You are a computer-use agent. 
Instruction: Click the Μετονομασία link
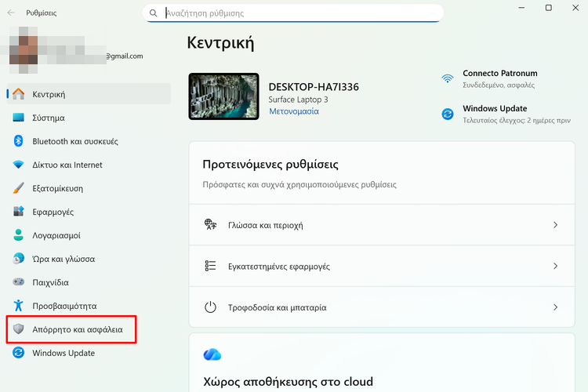tap(293, 112)
